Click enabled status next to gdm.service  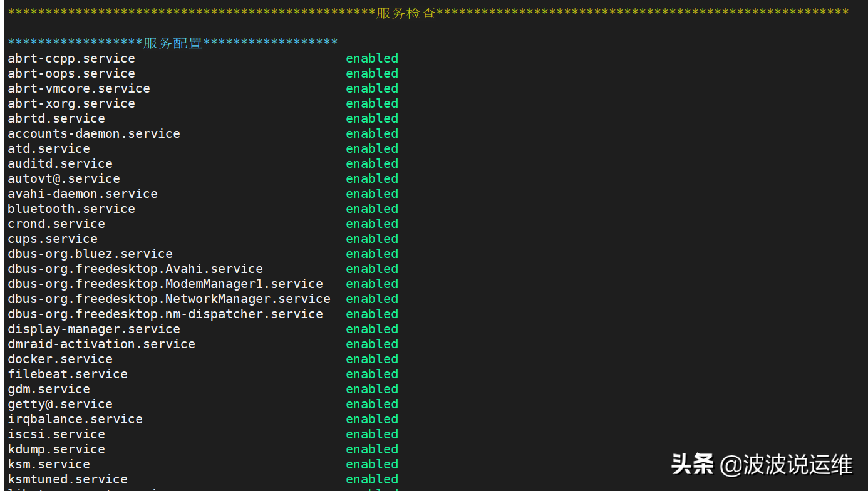click(372, 389)
